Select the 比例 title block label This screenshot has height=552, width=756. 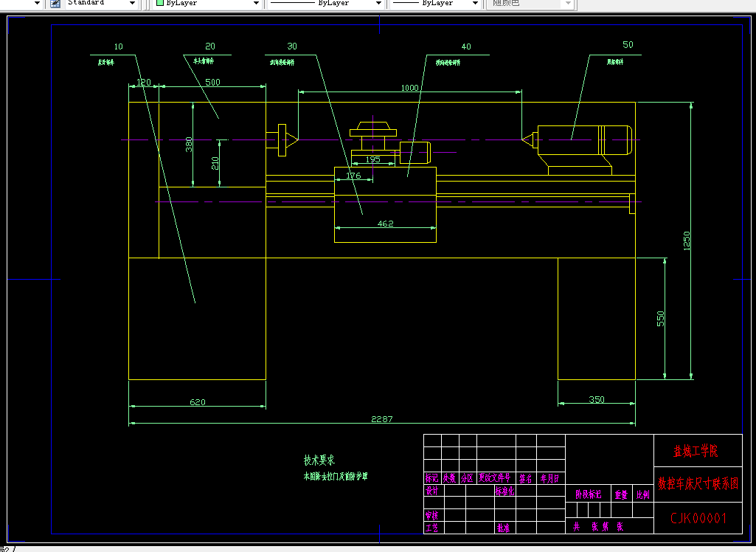click(x=642, y=494)
